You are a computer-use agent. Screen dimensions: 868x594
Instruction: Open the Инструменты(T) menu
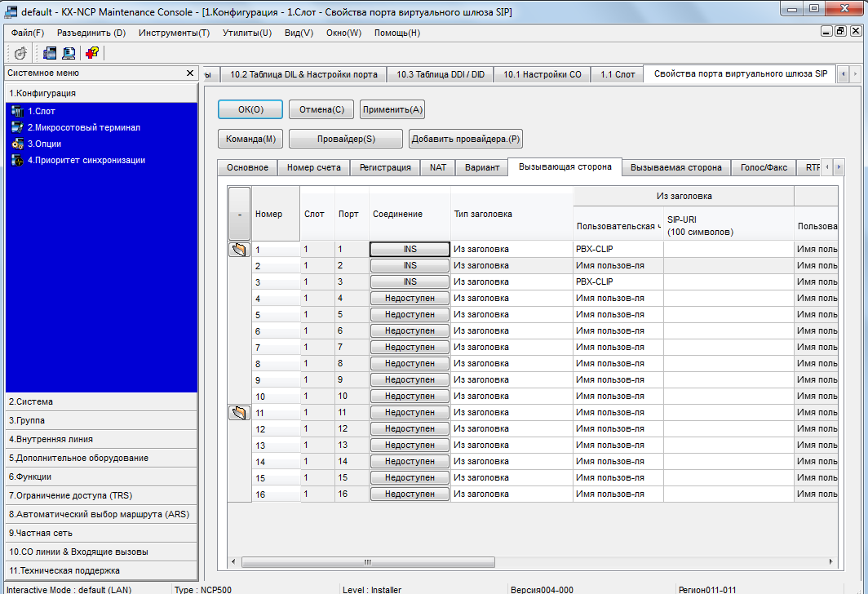pyautogui.click(x=174, y=33)
